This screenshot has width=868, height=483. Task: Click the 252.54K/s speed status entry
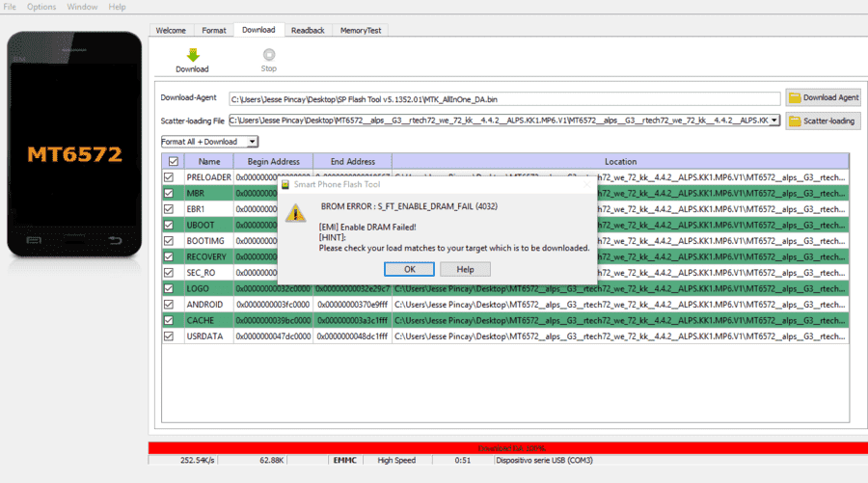[197, 460]
